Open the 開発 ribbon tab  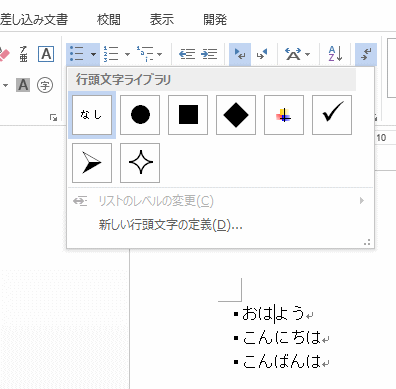[x=215, y=20]
